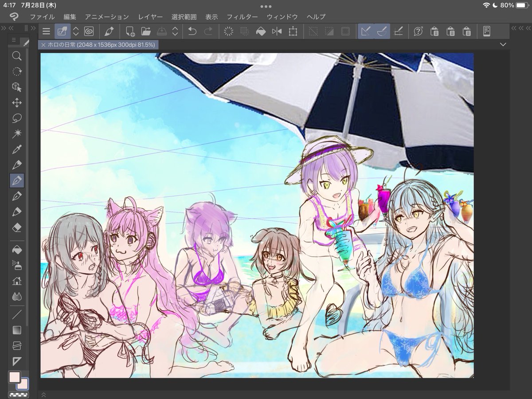Open the アニメーション menu
Viewport: 532px width, 399px height.
[107, 17]
